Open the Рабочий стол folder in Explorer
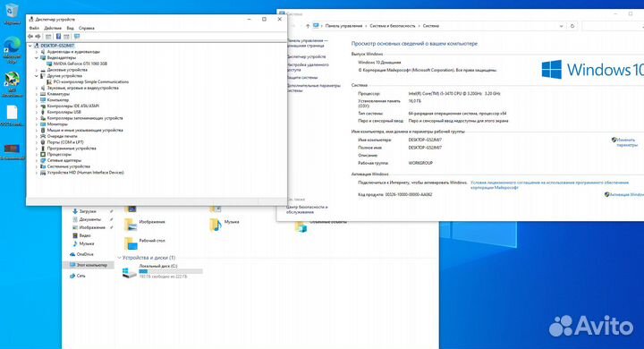 (145, 243)
